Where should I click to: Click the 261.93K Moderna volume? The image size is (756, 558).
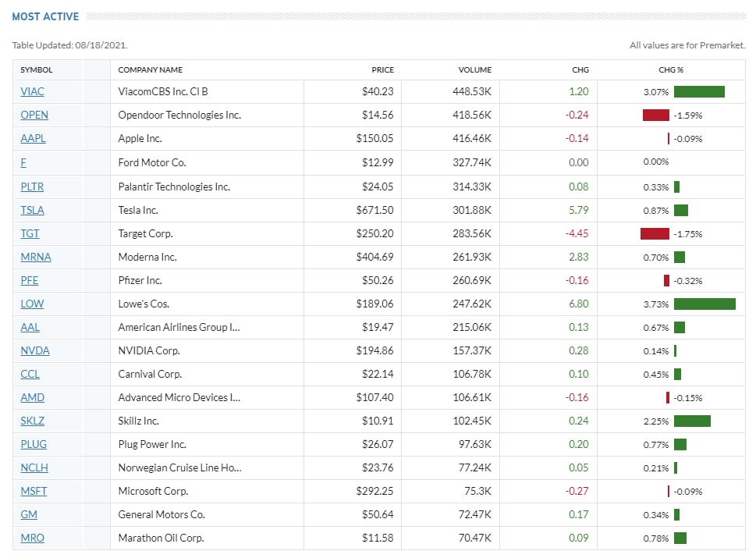click(x=472, y=257)
